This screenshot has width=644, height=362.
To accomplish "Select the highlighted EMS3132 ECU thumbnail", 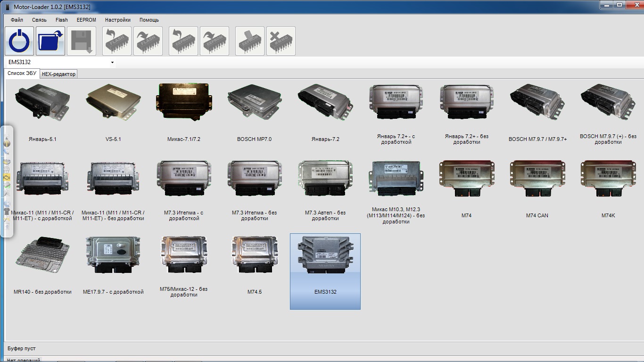I will 325,271.
